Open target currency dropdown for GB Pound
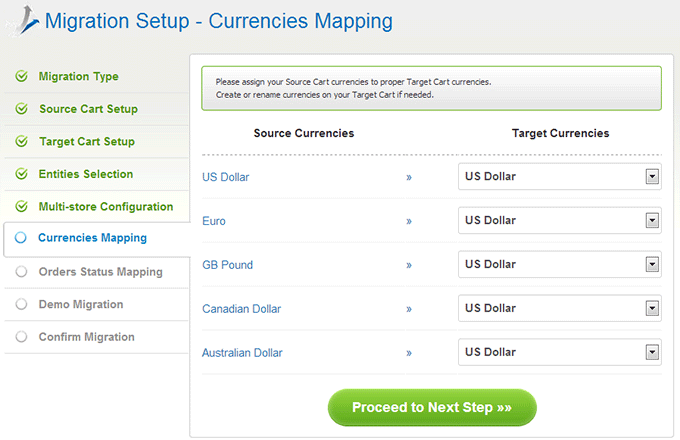The width and height of the screenshot is (680, 440). 559,264
